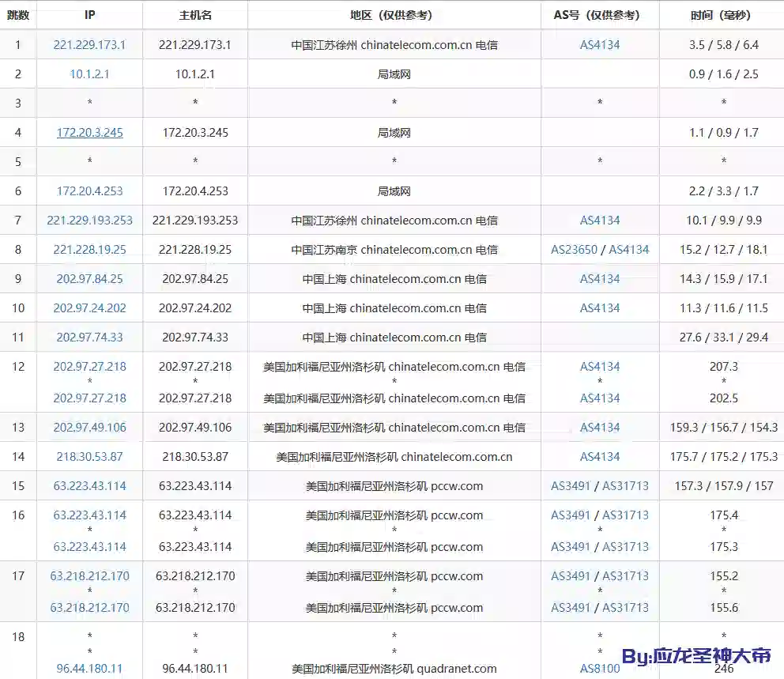Click the time value 207.3 in hop 12
Image resolution: width=784 pixels, height=679 pixels.
point(723,367)
